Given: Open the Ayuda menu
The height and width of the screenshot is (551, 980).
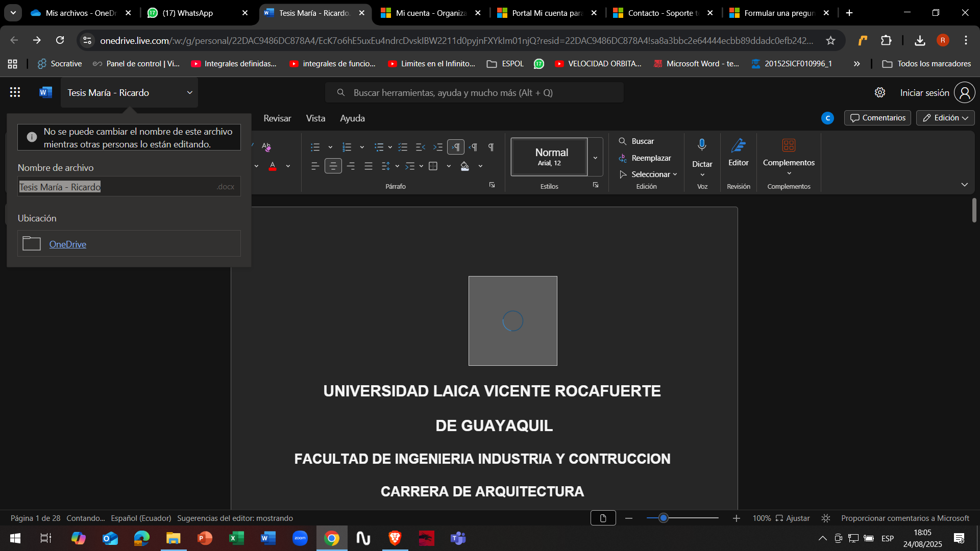Looking at the screenshot, I should [352, 118].
